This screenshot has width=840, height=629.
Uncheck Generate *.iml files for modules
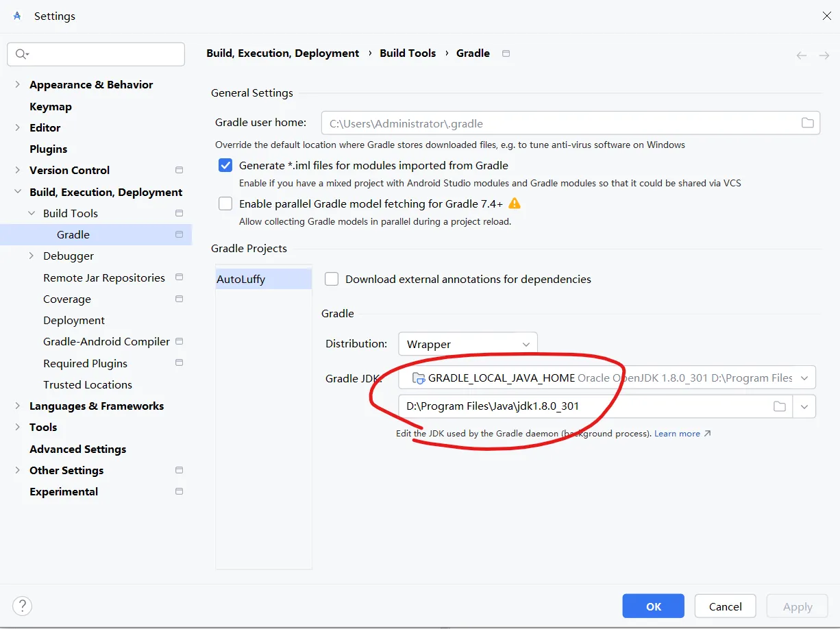[x=225, y=165]
